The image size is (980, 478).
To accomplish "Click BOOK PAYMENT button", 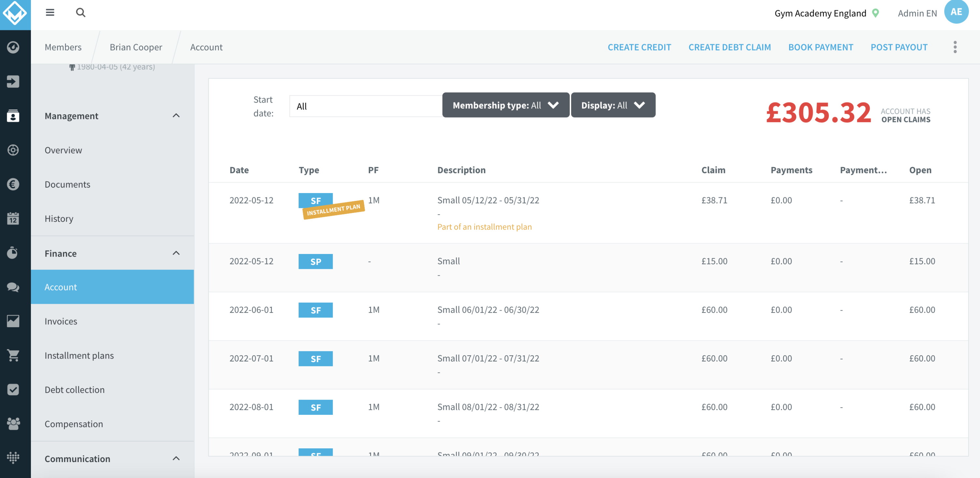I will [820, 47].
